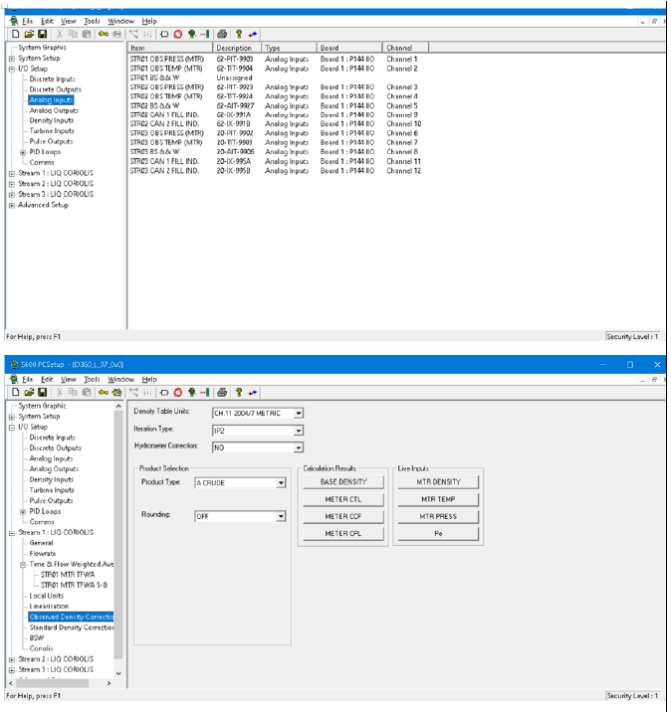Screen dimensions: 671x719
Task: Click the red-arrow green-bar icon in lower toolbar
Action: [x=205, y=393]
